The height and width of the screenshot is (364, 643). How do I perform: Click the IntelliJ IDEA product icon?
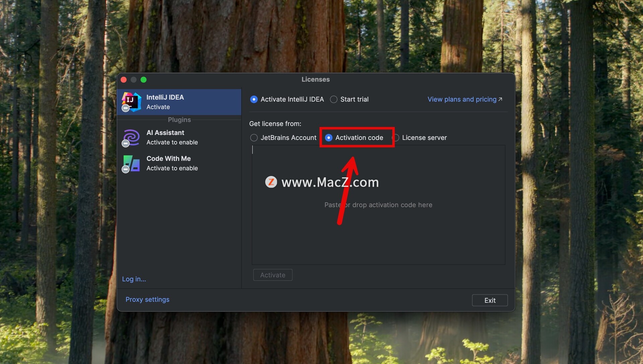point(131,102)
